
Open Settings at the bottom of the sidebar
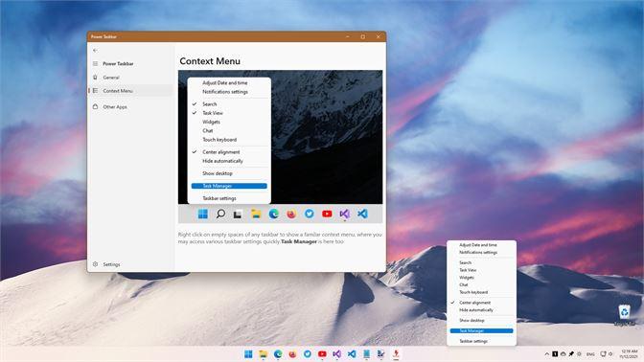(x=130, y=264)
